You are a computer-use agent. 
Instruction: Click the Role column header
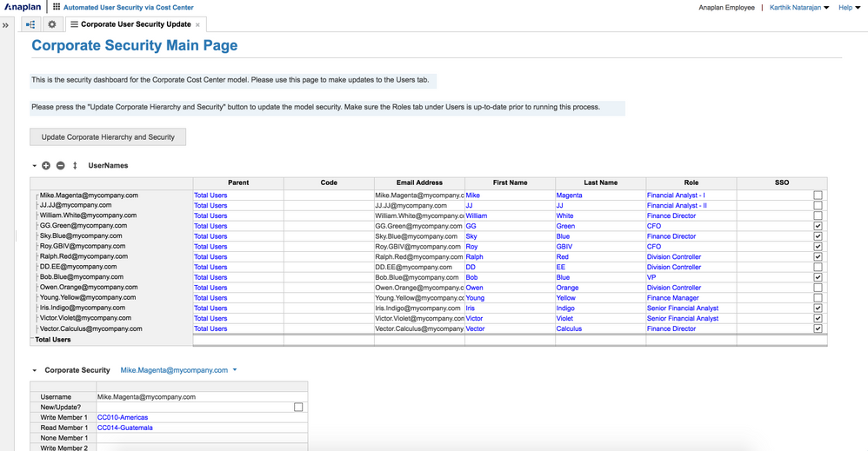(691, 182)
